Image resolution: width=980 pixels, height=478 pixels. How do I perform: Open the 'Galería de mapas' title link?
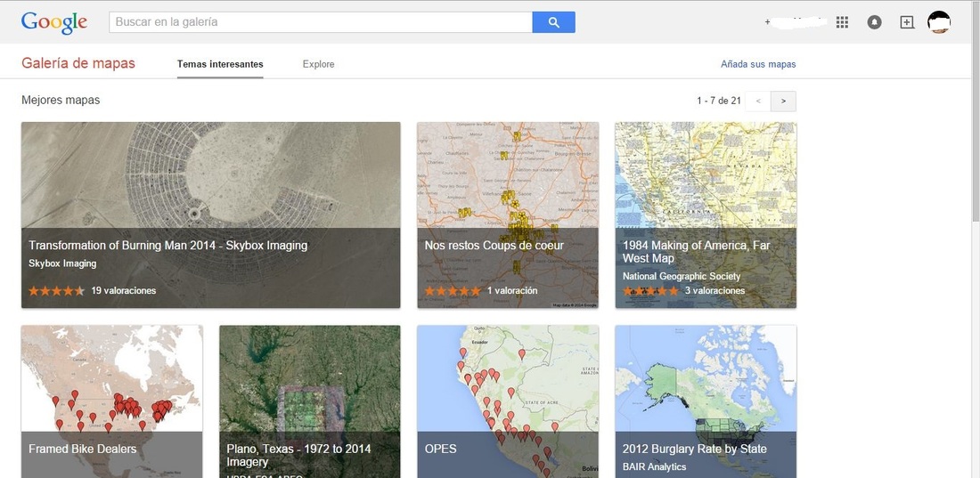coord(78,63)
